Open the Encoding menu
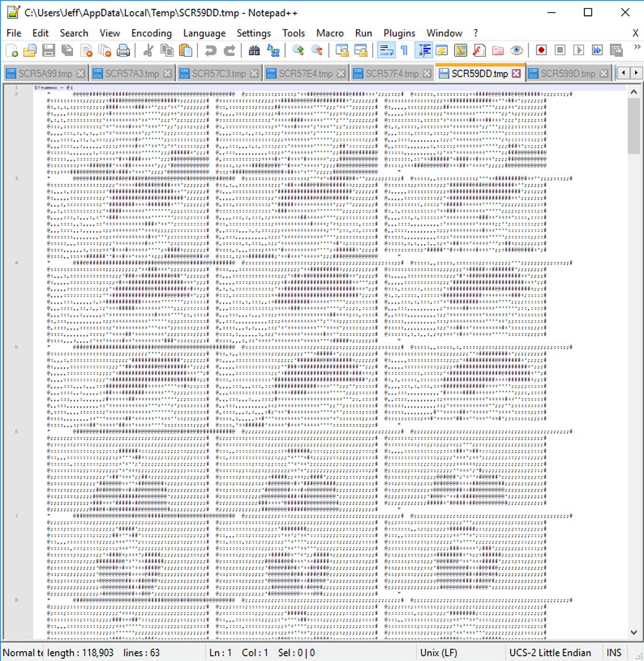This screenshot has width=644, height=661. pyautogui.click(x=151, y=33)
